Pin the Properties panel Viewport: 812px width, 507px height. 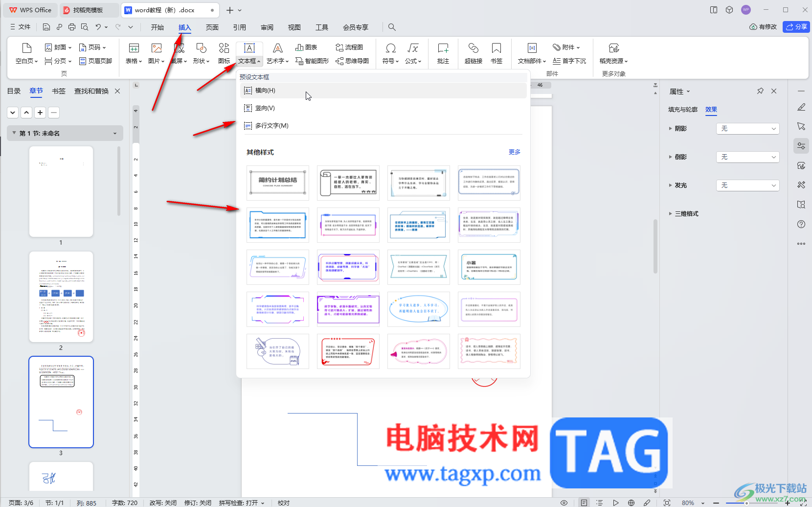(760, 91)
